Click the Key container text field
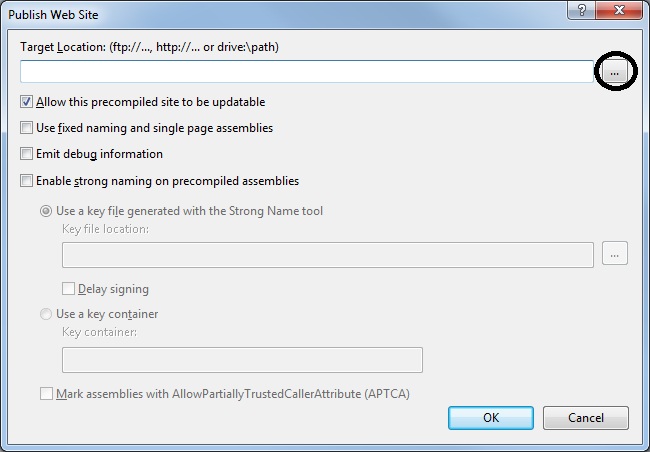 (242, 360)
